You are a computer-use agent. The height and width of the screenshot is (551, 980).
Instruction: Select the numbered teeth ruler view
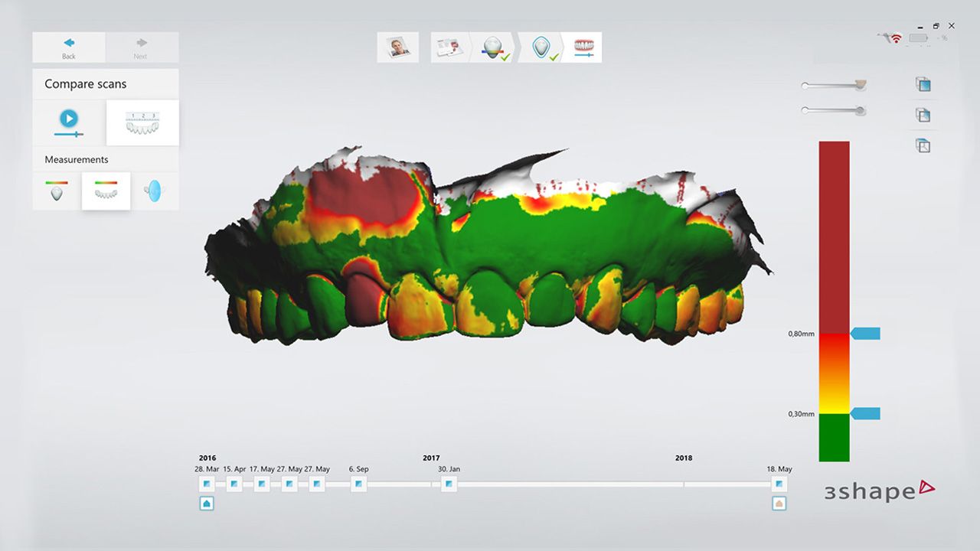[x=142, y=122]
